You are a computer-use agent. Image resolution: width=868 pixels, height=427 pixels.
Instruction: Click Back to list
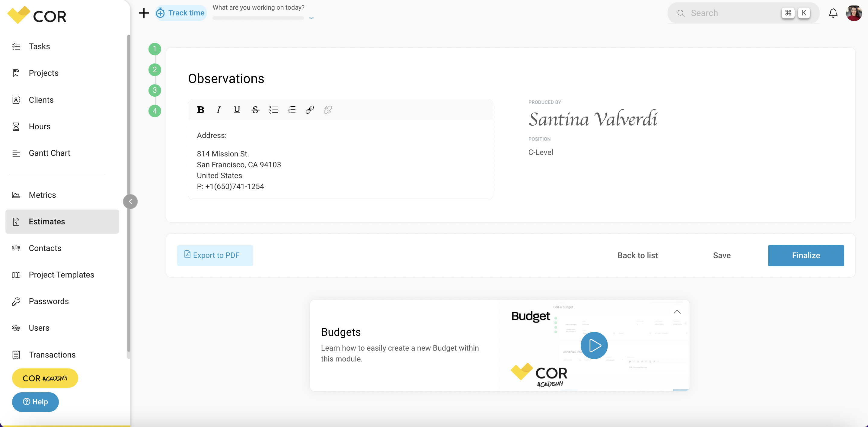[637, 255]
